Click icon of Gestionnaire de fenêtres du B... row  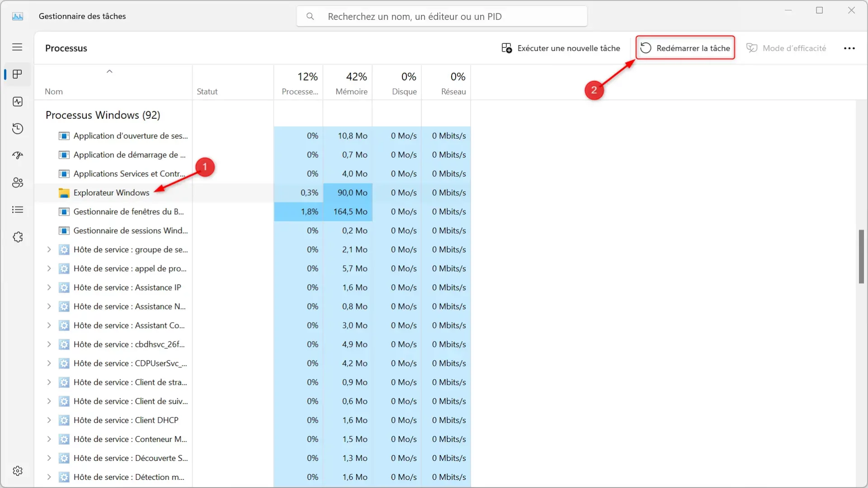(64, 212)
